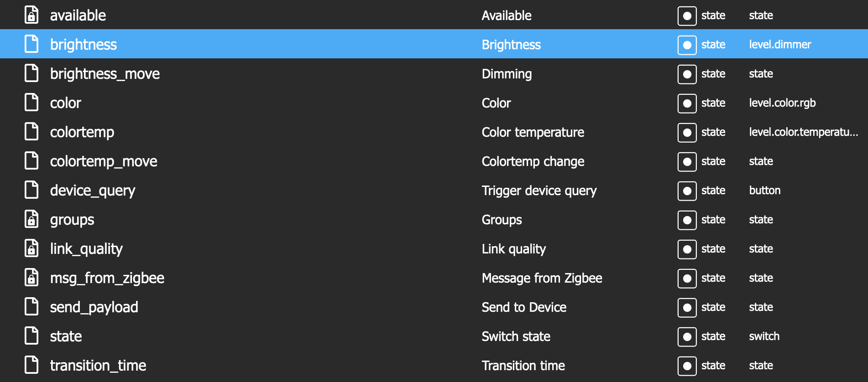Click the file icon beside send_payload
This screenshot has height=382, width=868.
click(31, 307)
